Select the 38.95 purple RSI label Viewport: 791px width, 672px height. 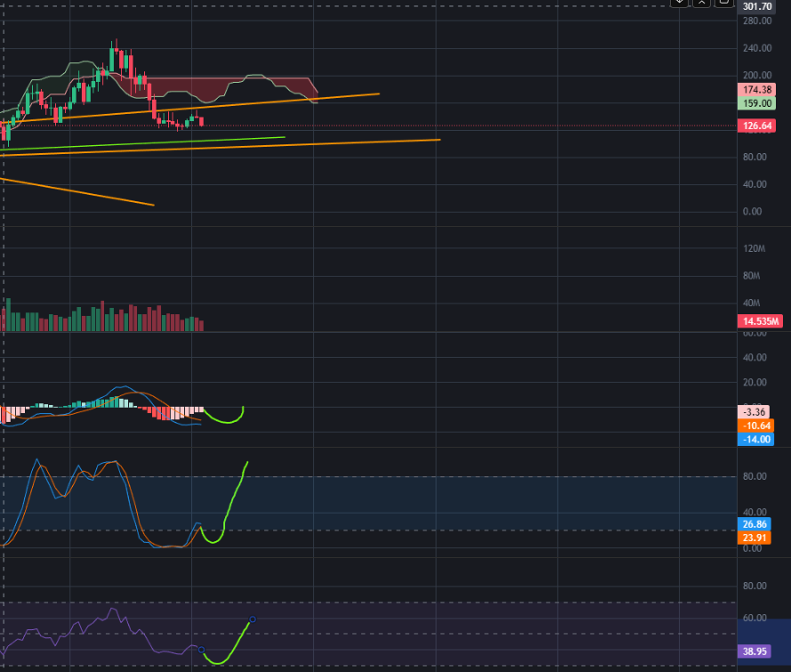pyautogui.click(x=755, y=652)
